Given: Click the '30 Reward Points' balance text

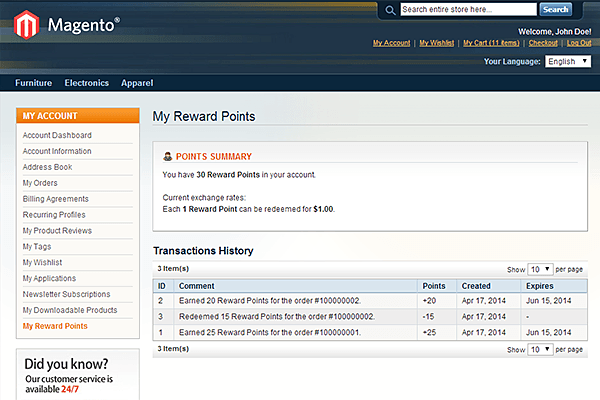Looking at the screenshot, I should pyautogui.click(x=228, y=175).
